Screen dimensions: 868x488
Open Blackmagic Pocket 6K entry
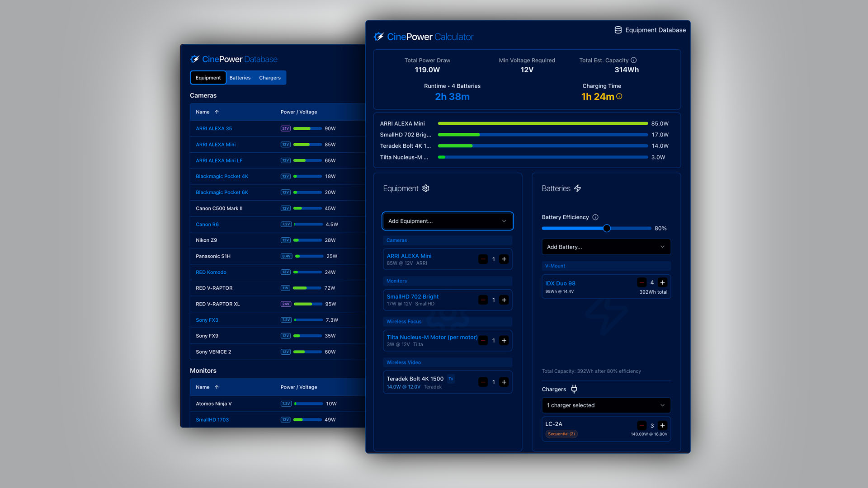(222, 192)
